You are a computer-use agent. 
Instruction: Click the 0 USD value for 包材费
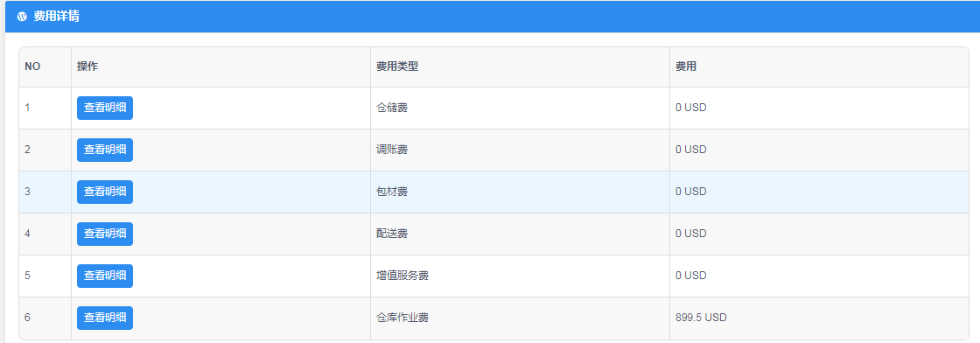[x=690, y=192]
